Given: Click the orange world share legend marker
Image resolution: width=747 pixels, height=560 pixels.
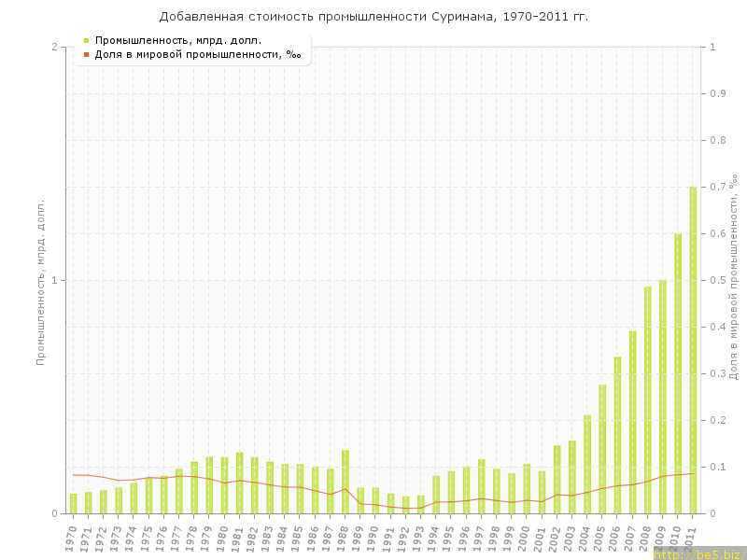Looking at the screenshot, I should (x=86, y=54).
